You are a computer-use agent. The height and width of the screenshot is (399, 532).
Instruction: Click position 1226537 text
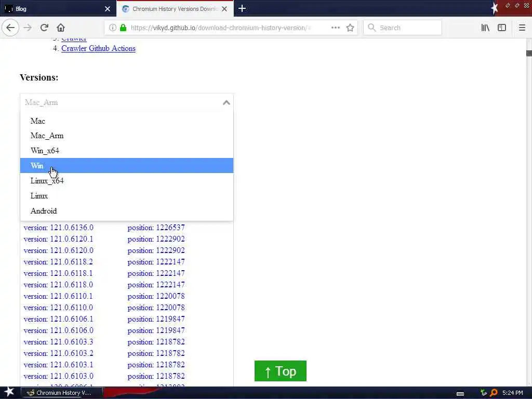click(156, 228)
